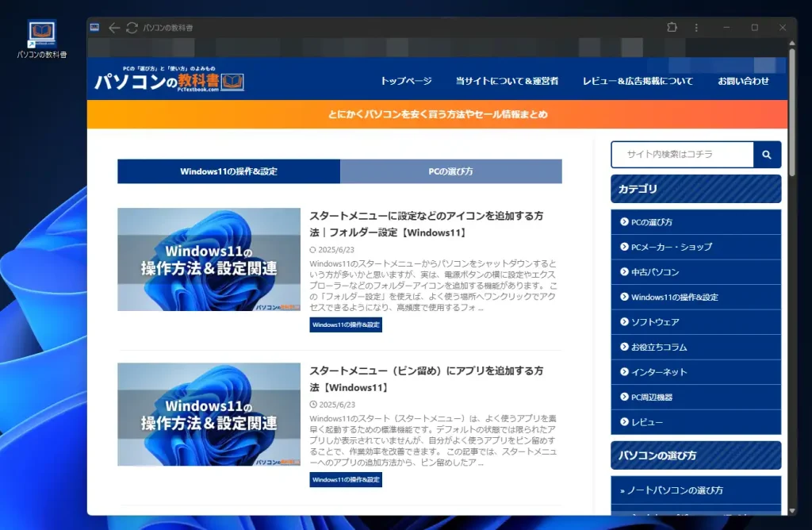Image resolution: width=812 pixels, height=530 pixels.
Task: Click the search magnifier button
Action: (767, 155)
